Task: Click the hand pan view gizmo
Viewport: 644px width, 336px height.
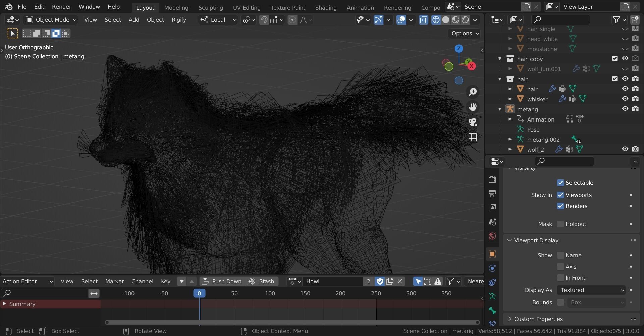Action: click(473, 107)
